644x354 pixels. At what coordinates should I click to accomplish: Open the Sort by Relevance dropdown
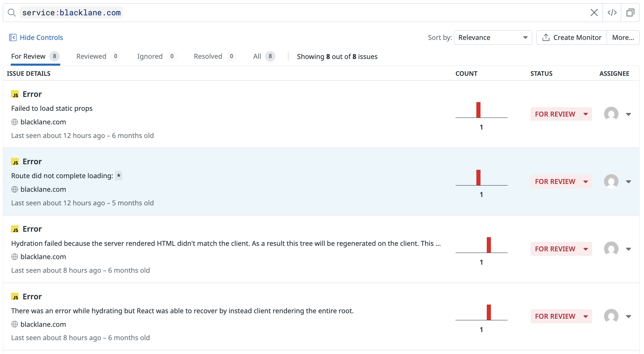tap(493, 38)
